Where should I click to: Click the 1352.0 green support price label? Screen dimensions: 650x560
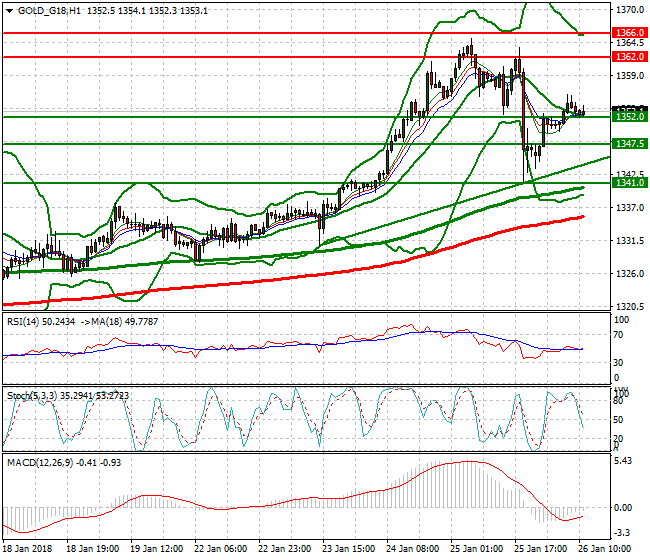629,117
